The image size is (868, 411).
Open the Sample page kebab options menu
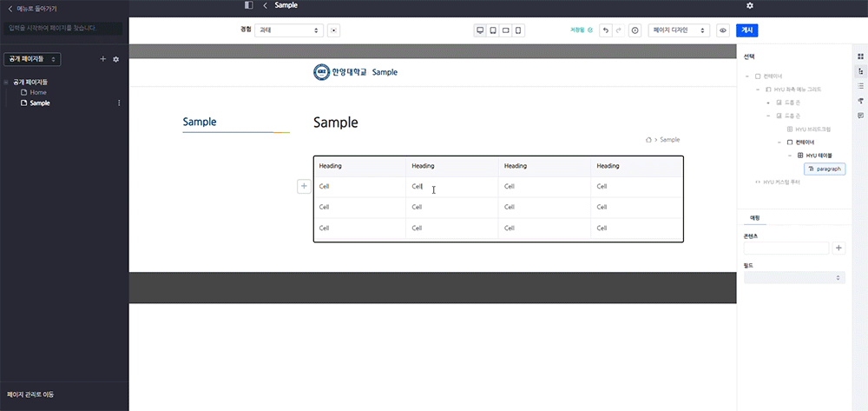[119, 103]
